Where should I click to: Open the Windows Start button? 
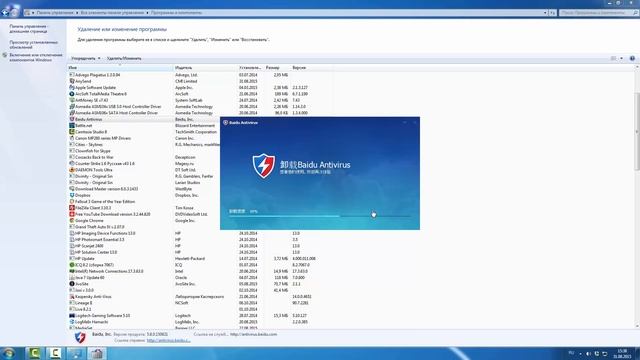pos(8,353)
